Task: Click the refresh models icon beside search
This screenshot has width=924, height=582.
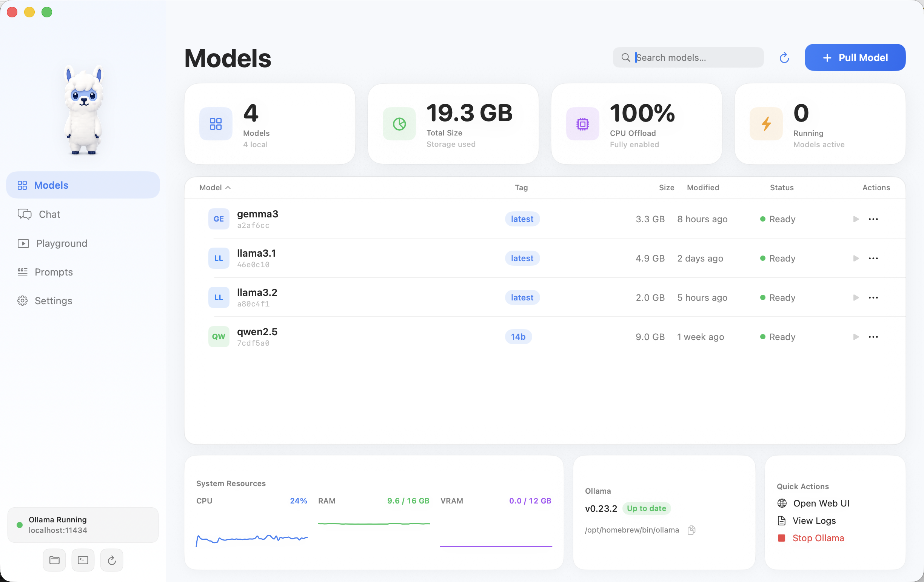Action: [784, 57]
